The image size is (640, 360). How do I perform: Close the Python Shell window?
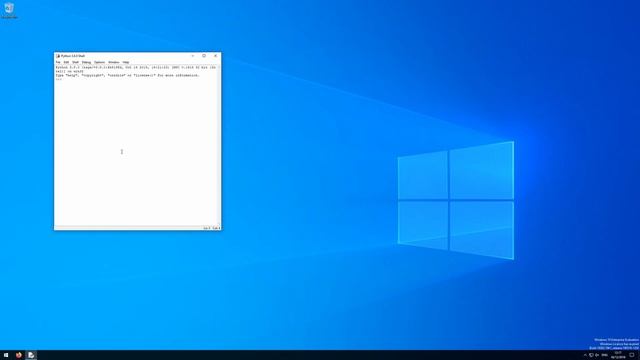[x=216, y=56]
